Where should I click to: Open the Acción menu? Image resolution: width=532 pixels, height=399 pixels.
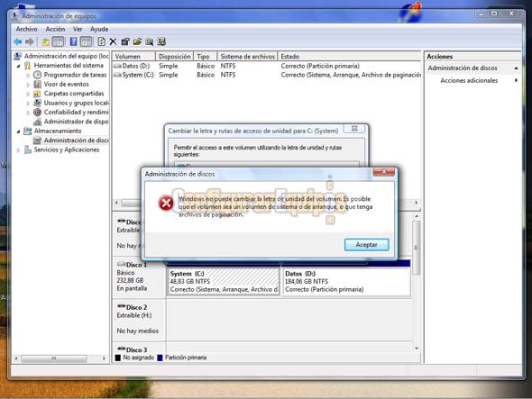55,29
